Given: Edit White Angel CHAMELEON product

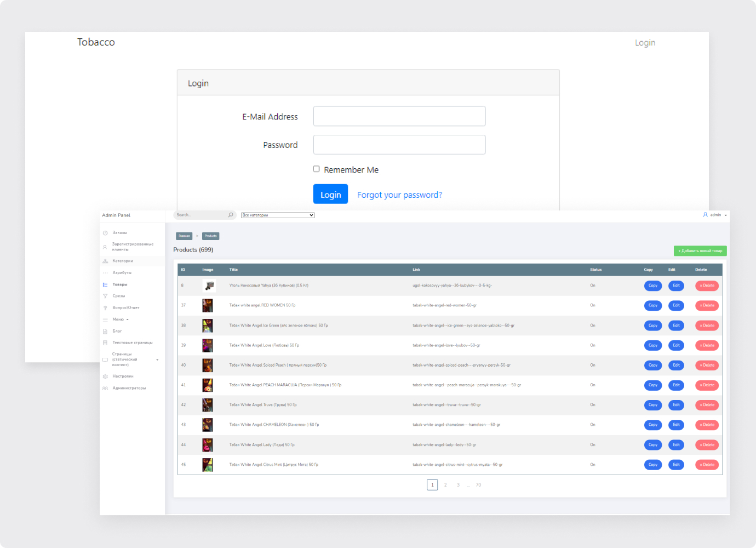Looking at the screenshot, I should point(676,425).
